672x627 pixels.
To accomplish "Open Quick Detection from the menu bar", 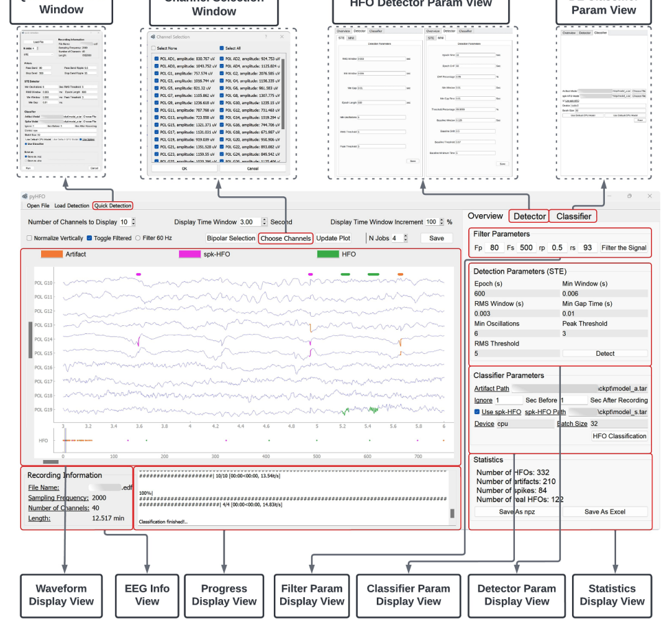I will click(112, 205).
